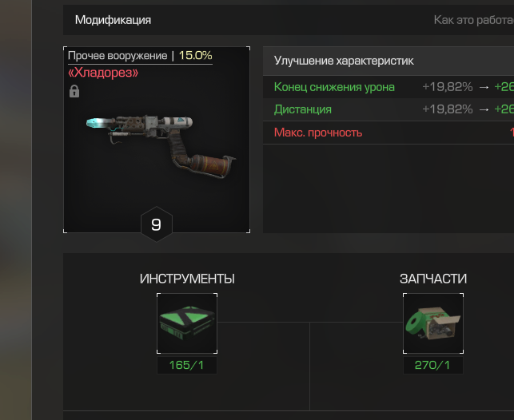Open the «Как это работает» help link
514x420 pixels.
click(x=474, y=20)
